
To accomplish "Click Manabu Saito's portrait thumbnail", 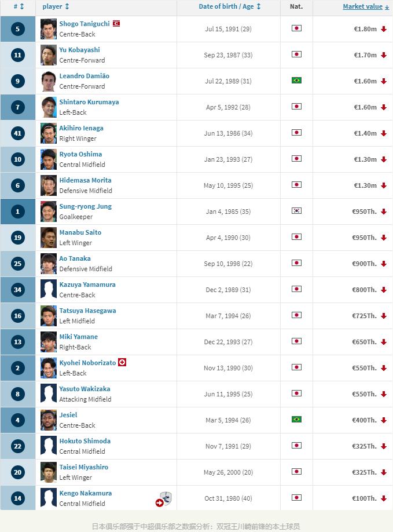I will (x=49, y=238).
